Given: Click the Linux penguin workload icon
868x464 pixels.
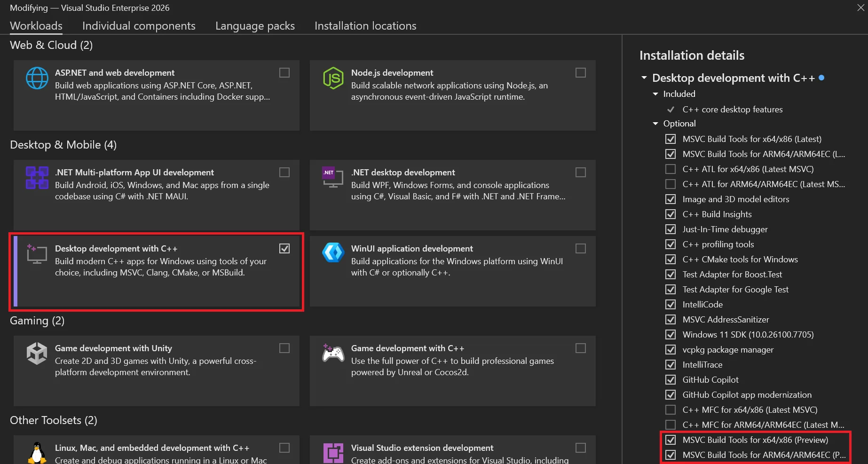Looking at the screenshot, I should point(37,453).
